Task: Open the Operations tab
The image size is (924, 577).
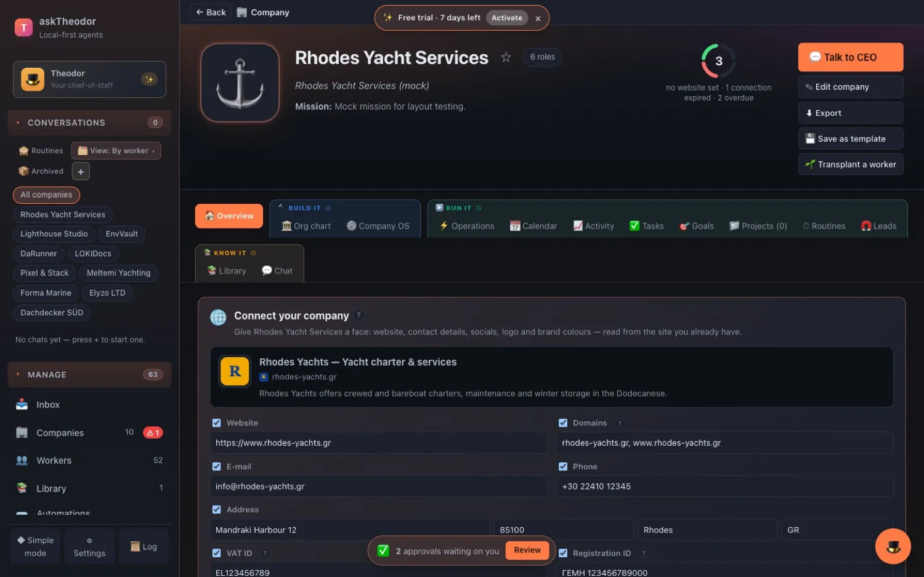Action: [x=467, y=226]
